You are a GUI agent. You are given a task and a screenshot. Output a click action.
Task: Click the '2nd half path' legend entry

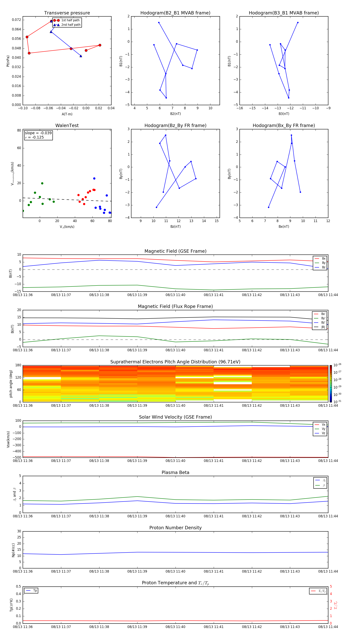[67, 25]
